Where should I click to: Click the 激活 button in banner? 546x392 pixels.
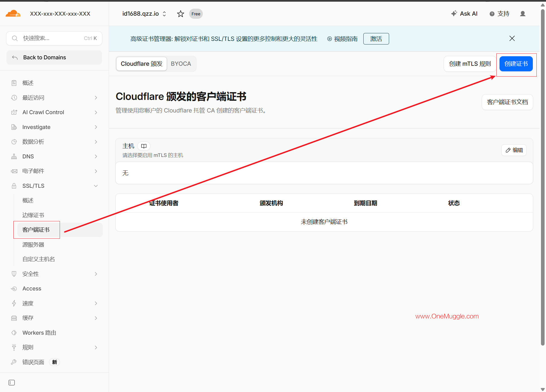tap(376, 39)
